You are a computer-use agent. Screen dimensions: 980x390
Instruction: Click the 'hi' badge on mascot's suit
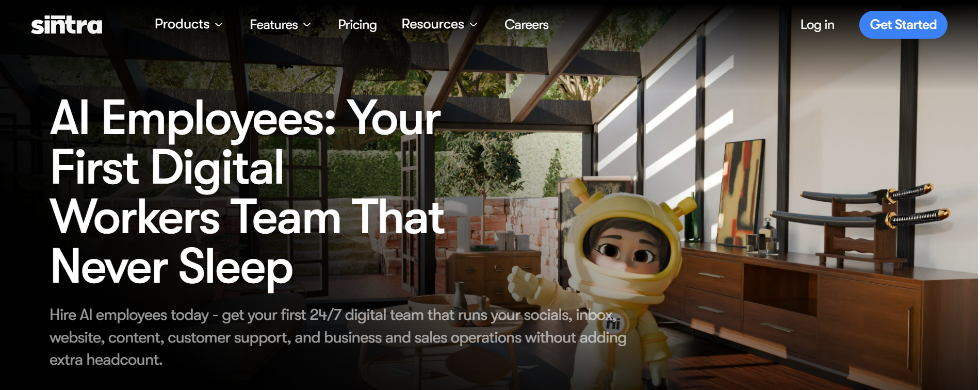coord(613,323)
